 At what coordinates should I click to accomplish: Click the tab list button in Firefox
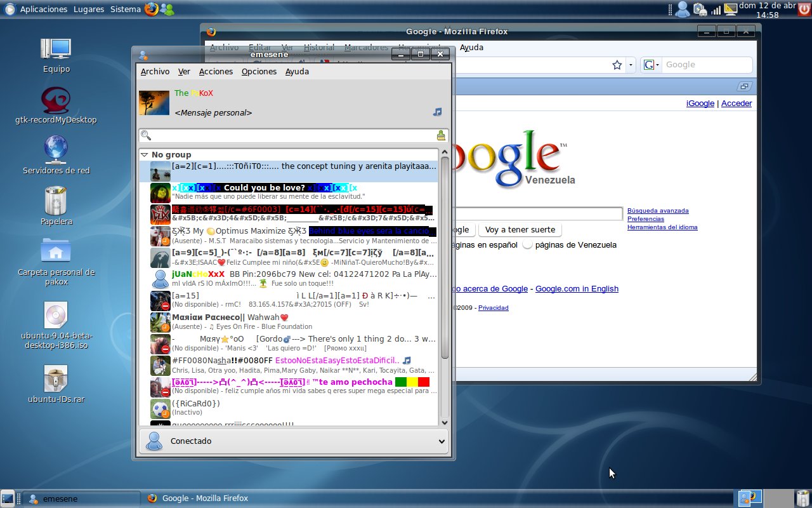[x=745, y=87]
